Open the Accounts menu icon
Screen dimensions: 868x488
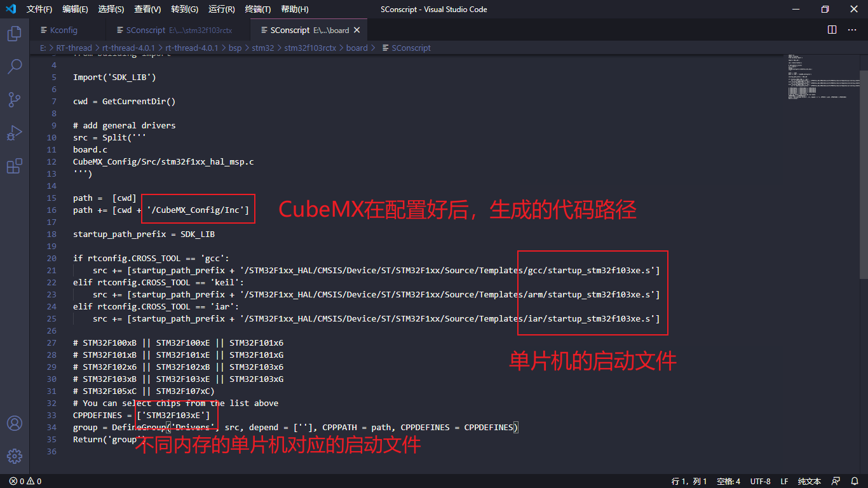pos(14,423)
